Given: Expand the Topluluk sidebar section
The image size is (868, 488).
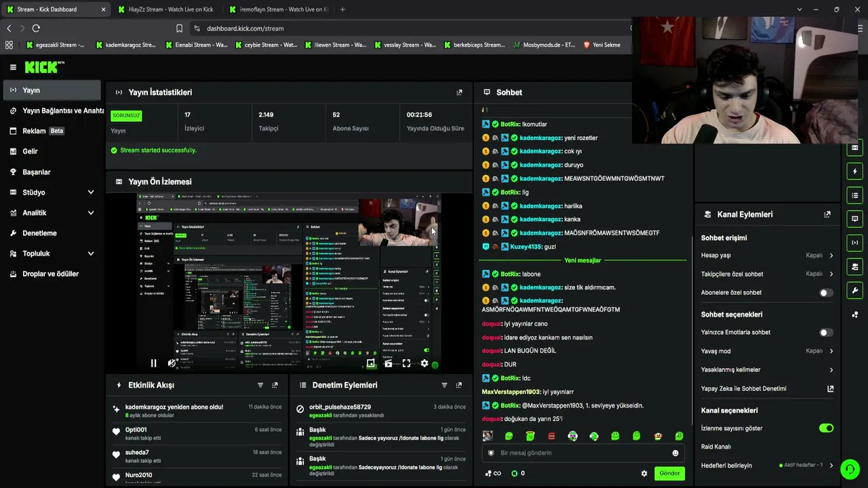Looking at the screenshot, I should click(x=91, y=253).
